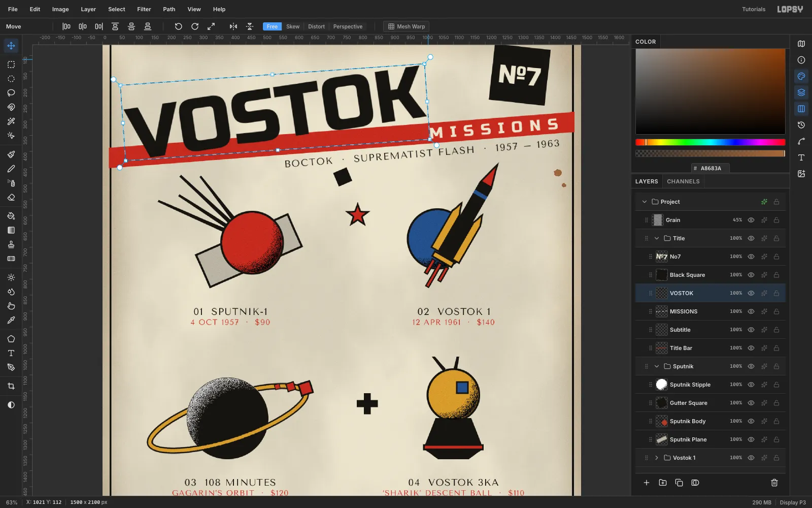The width and height of the screenshot is (812, 508).
Task: Lock the Sputnik Body layer
Action: pos(776,421)
